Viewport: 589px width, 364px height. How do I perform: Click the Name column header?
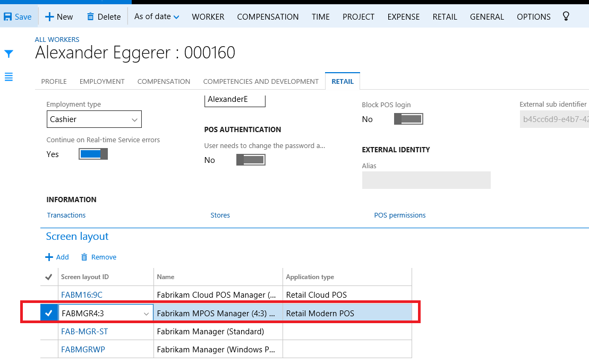pos(166,277)
